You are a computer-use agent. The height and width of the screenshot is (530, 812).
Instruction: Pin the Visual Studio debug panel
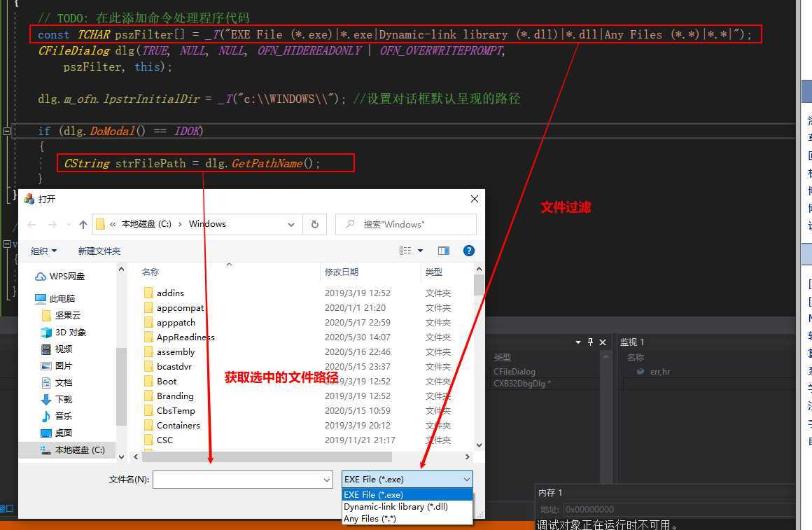point(590,342)
